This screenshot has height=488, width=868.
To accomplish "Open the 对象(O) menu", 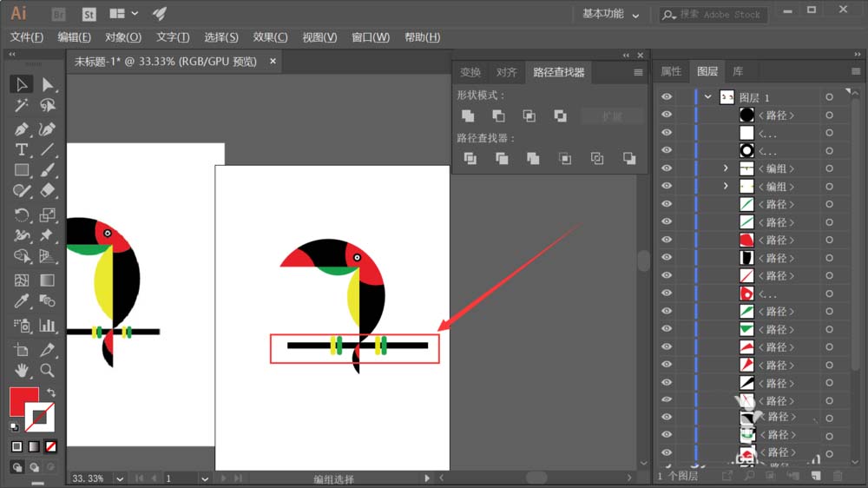I will (x=123, y=37).
